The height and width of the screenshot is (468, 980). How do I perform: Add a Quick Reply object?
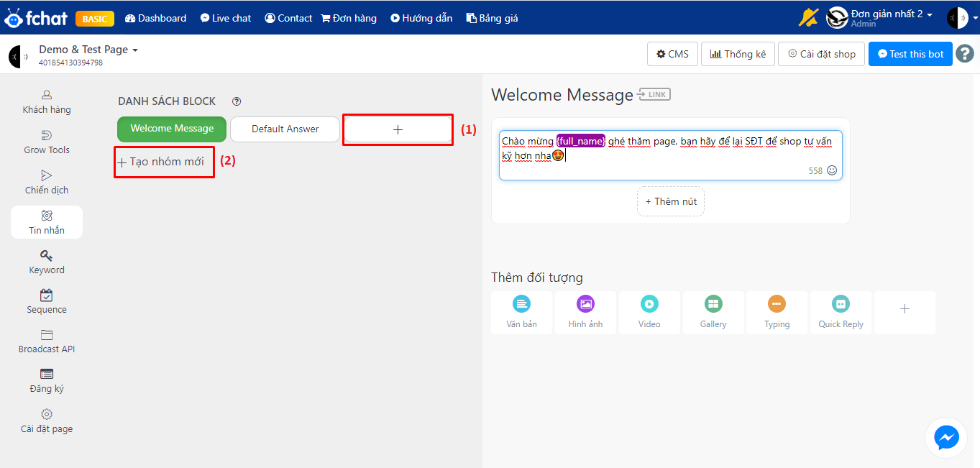click(x=841, y=312)
